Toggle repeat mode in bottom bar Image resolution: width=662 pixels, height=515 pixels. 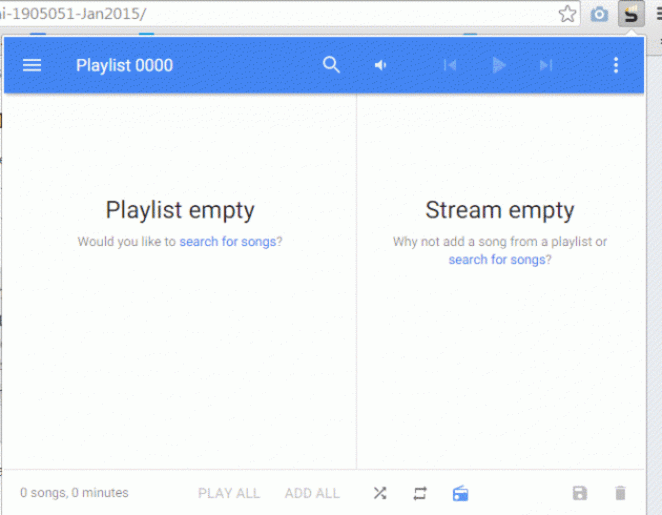coord(420,493)
